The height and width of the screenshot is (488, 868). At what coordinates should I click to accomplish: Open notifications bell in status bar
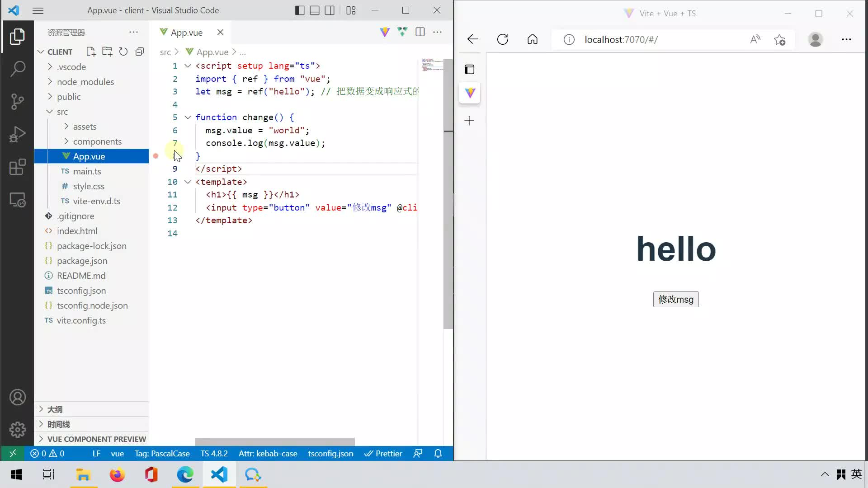coord(438,454)
